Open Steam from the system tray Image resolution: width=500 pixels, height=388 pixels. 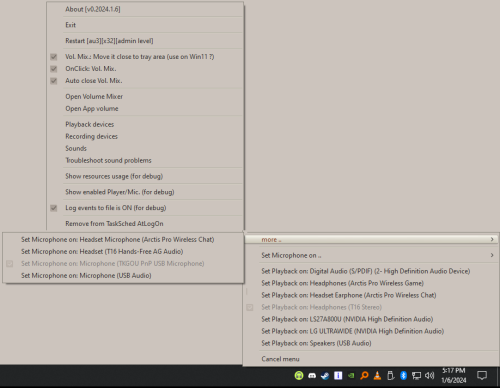(325, 376)
